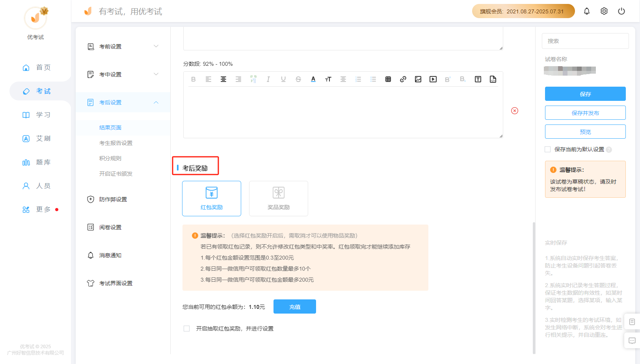Open help for default settings option
640x364 pixels.
pyautogui.click(x=609, y=150)
